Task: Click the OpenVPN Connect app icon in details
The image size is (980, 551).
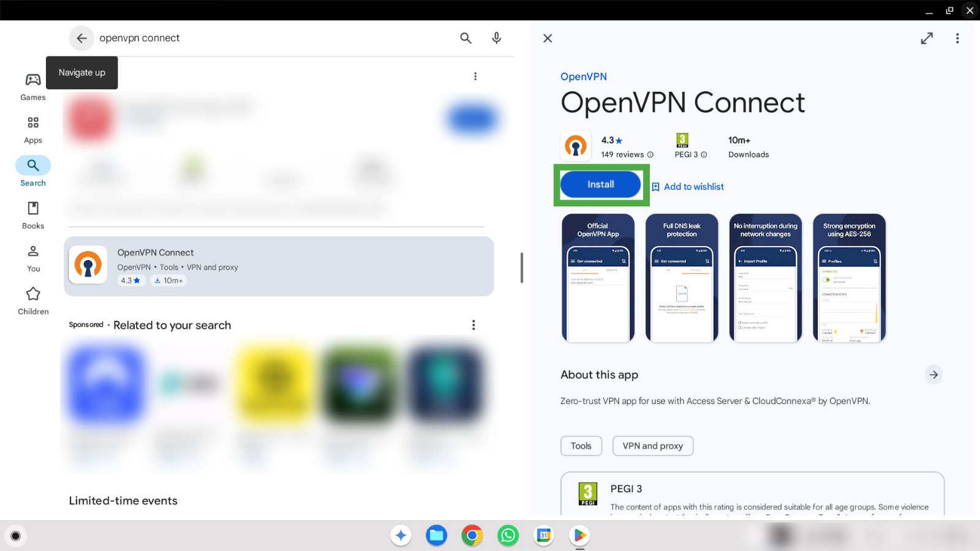Action: (576, 146)
